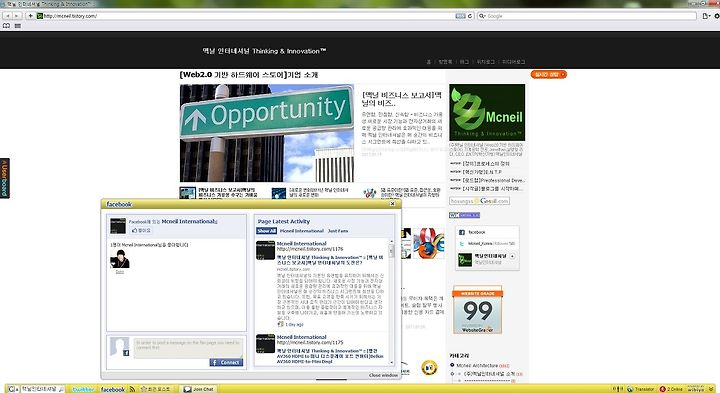This screenshot has height=393, width=720.
Task: Click the facebook Connect button
Action: click(x=226, y=362)
